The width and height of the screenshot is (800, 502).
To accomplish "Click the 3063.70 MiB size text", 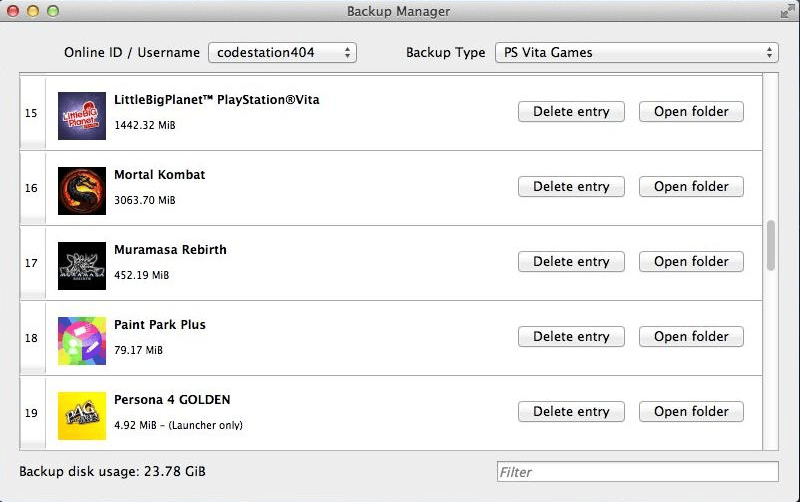I will pos(145,200).
